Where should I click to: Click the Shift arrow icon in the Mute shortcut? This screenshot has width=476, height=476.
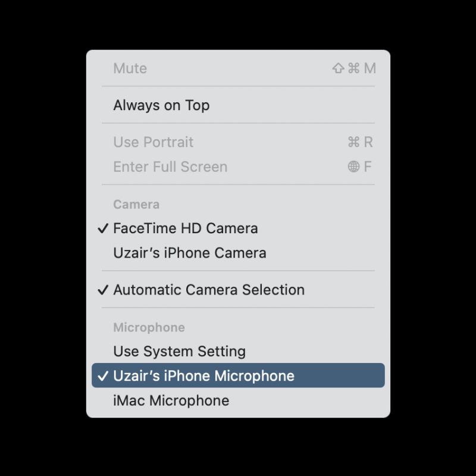point(338,68)
